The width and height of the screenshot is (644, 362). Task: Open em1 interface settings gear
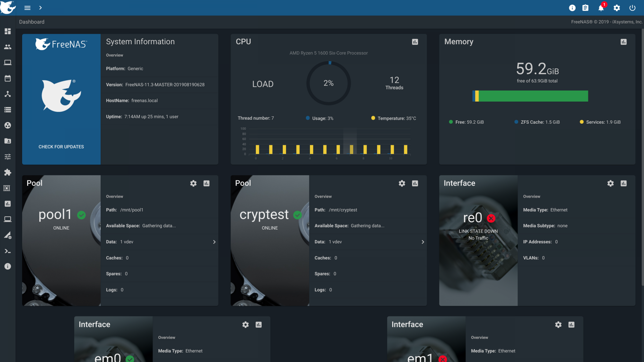(558, 325)
